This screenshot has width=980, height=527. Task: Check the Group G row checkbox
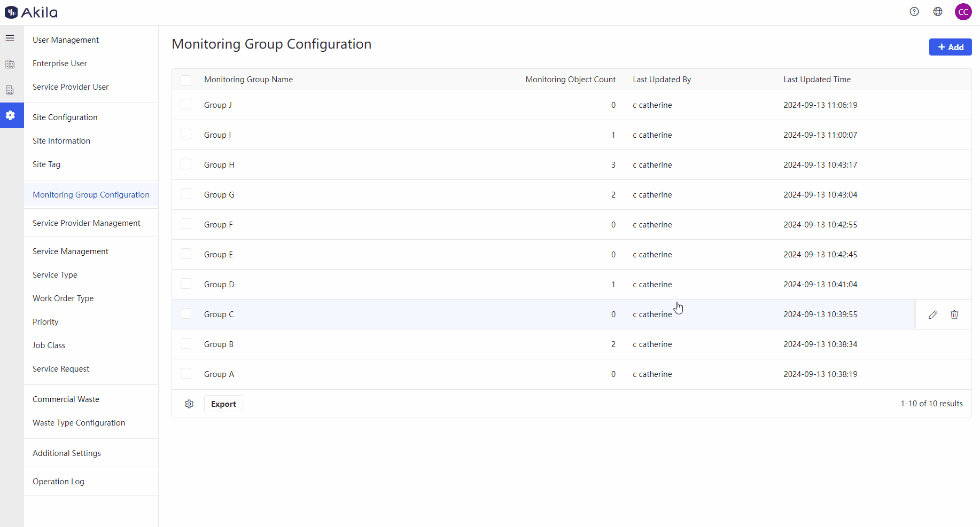tap(186, 194)
